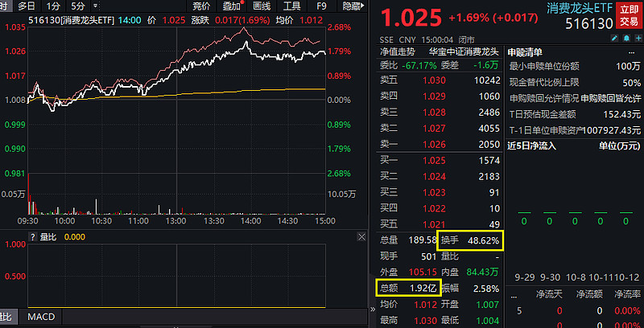Close the 量比 indicator panel
The height and width of the screenshot is (328, 644).
click(361, 237)
